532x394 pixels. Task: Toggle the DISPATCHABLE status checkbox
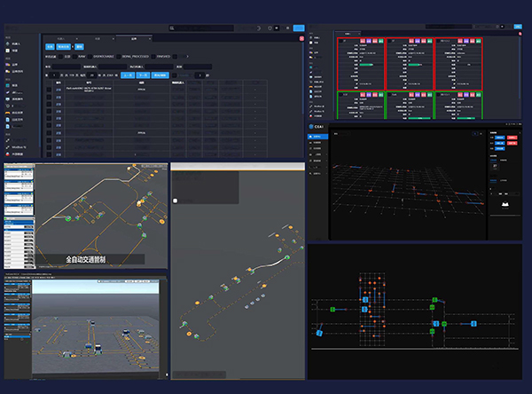point(91,55)
